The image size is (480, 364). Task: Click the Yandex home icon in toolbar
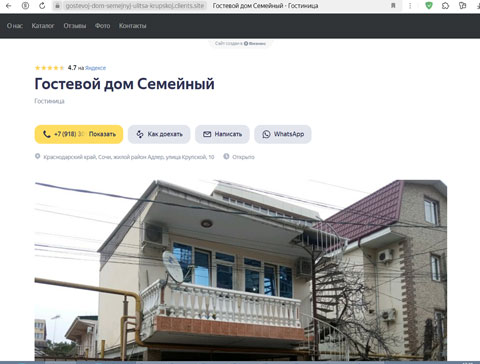(25, 6)
